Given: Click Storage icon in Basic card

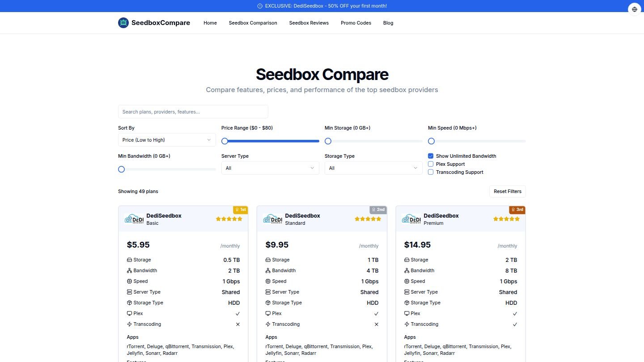Looking at the screenshot, I should click(129, 260).
